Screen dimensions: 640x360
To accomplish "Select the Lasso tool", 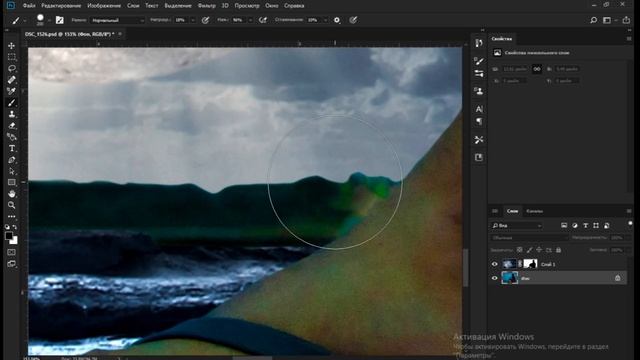I will tap(11, 68).
